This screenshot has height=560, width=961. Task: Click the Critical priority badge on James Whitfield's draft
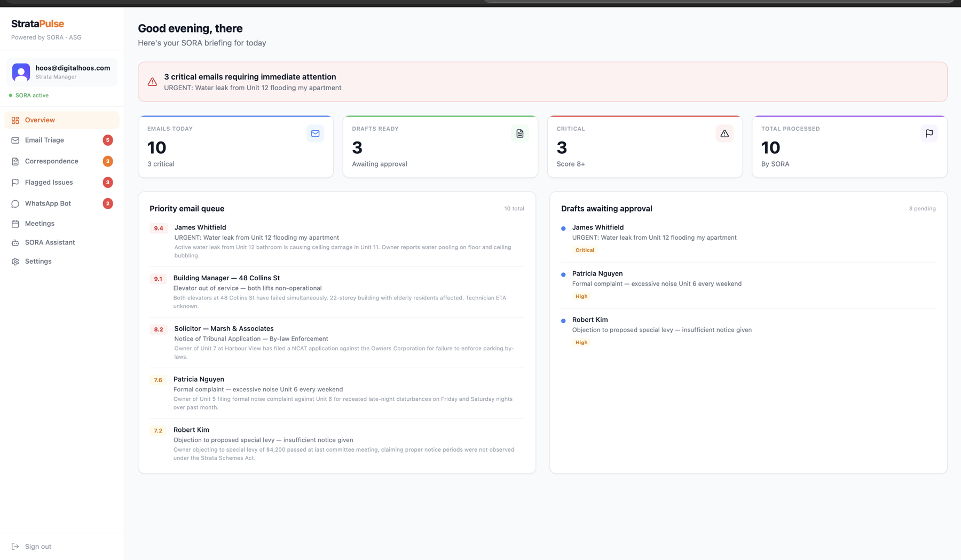click(x=585, y=250)
